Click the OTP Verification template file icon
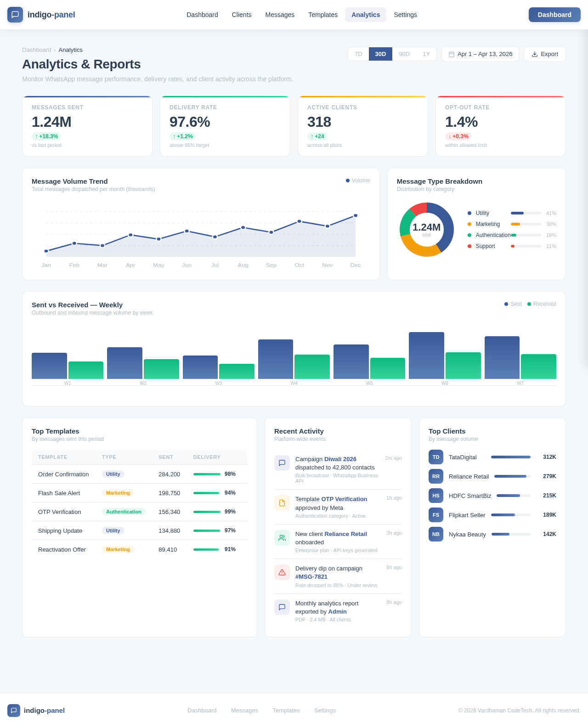The height and width of the screenshot is (728, 588). pyautogui.click(x=282, y=503)
